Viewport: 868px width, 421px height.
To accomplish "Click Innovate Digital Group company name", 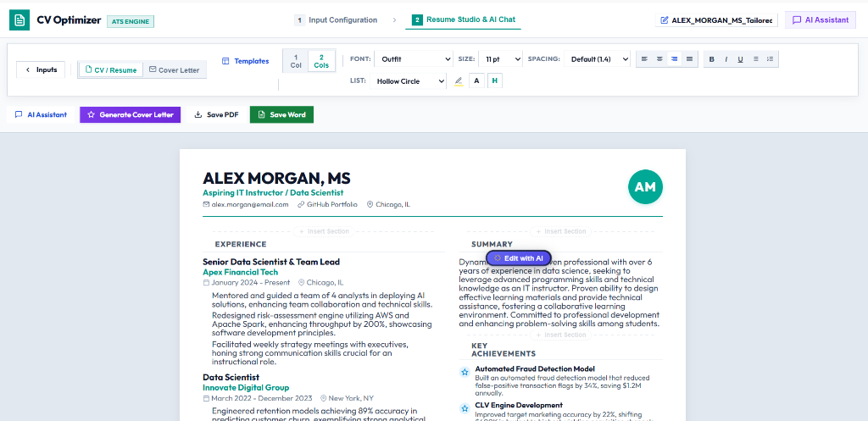I will click(246, 388).
